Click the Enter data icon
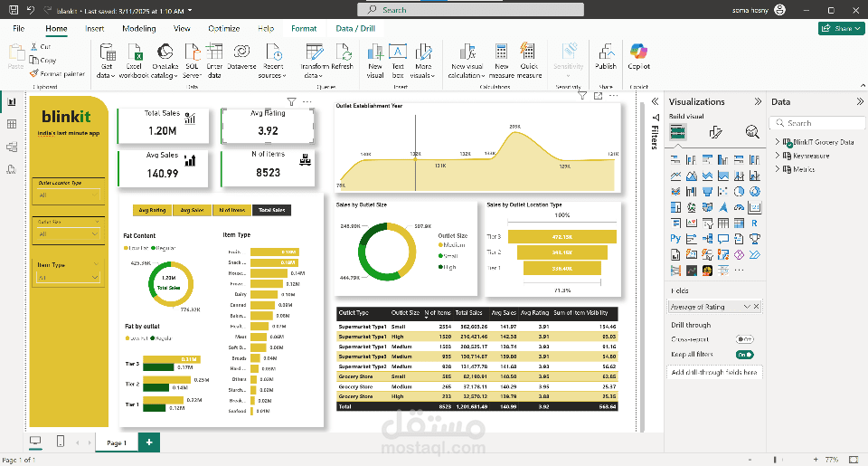 pyautogui.click(x=214, y=52)
